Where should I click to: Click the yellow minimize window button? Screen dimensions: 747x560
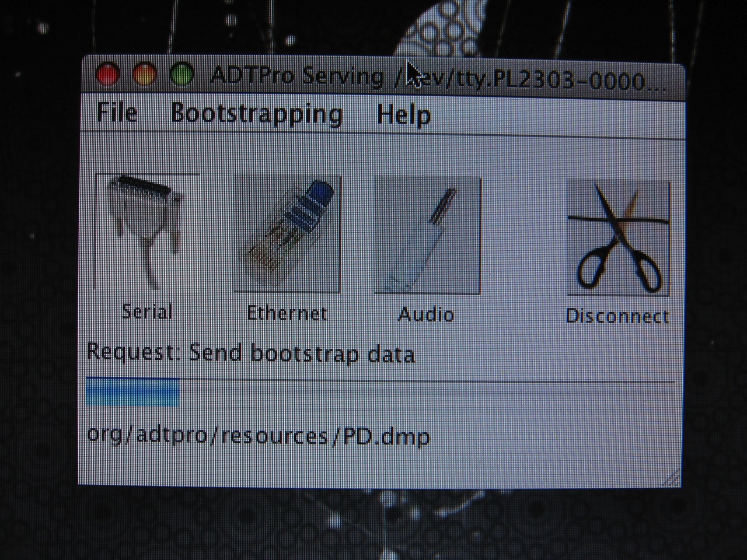pos(144,75)
